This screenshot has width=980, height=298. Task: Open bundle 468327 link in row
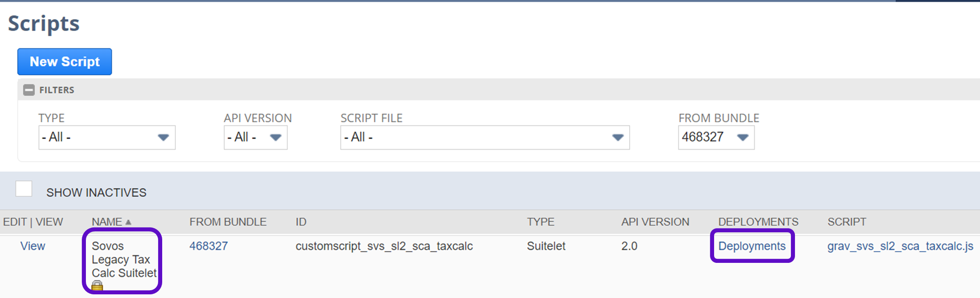(x=208, y=246)
